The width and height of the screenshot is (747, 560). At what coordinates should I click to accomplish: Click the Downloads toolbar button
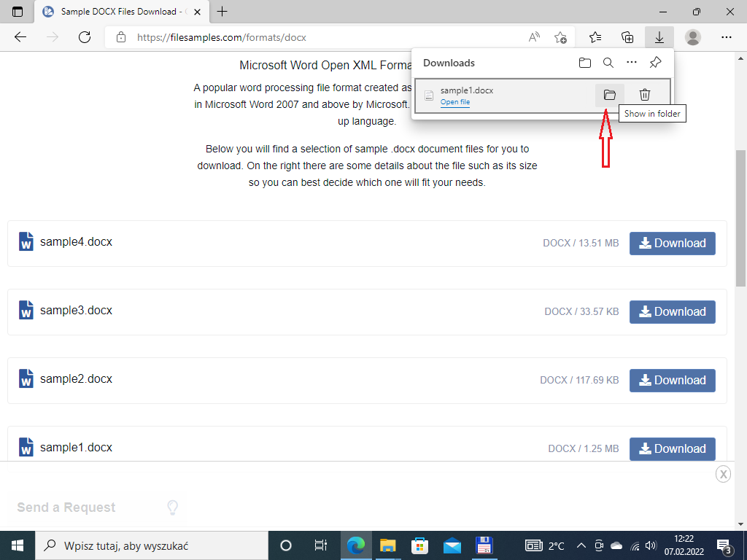[x=659, y=37]
